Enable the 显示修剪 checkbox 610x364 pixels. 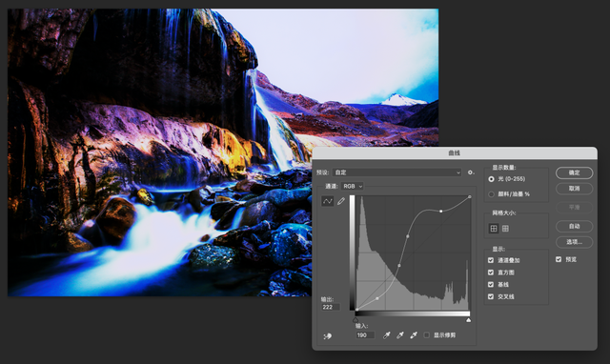427,335
